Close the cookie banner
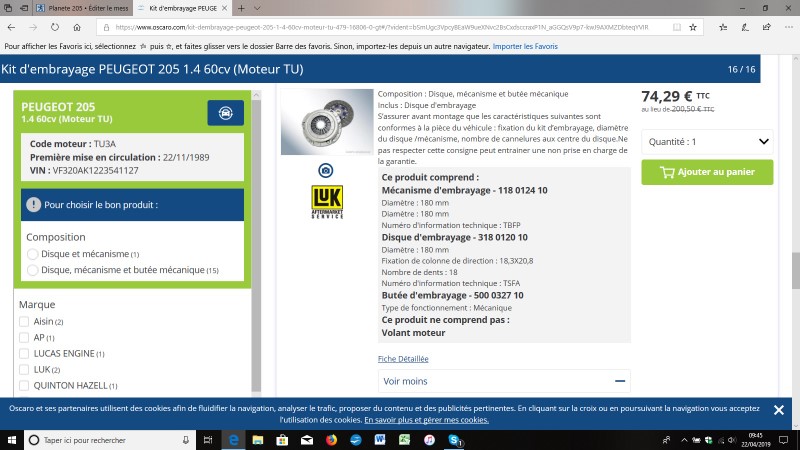800x450 pixels. click(779, 410)
